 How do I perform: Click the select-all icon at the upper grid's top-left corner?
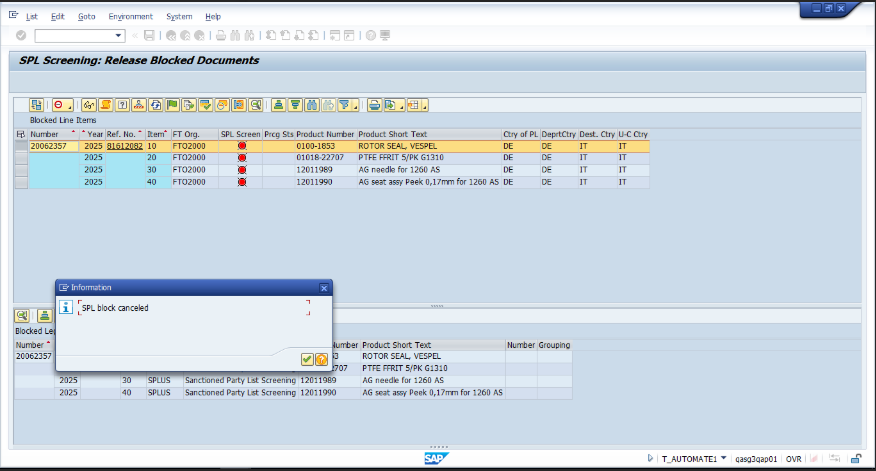(21, 134)
